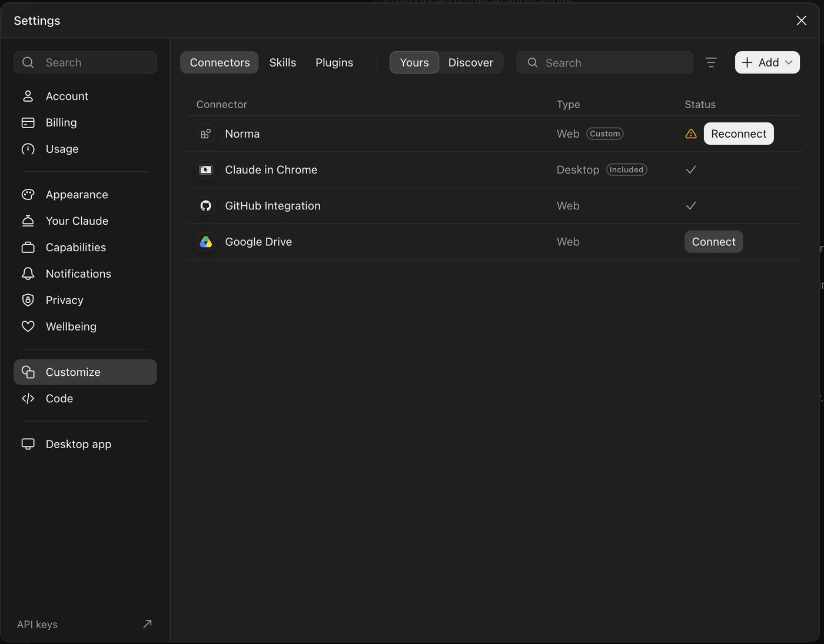Viewport: 824px width, 644px height.
Task: Click the Google Drive row name
Action: (x=258, y=242)
